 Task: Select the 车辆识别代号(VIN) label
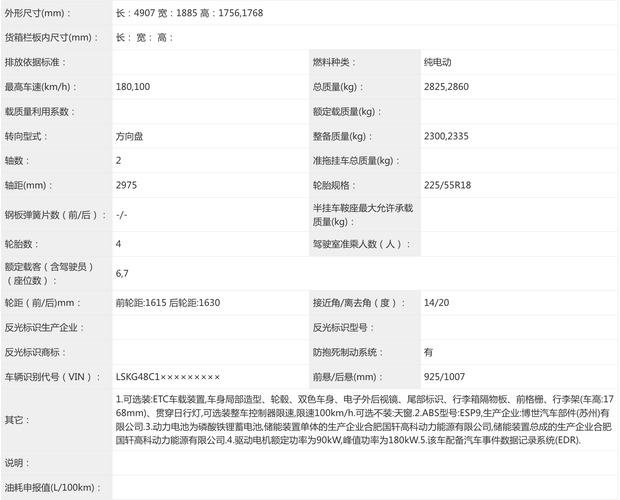pos(53,377)
